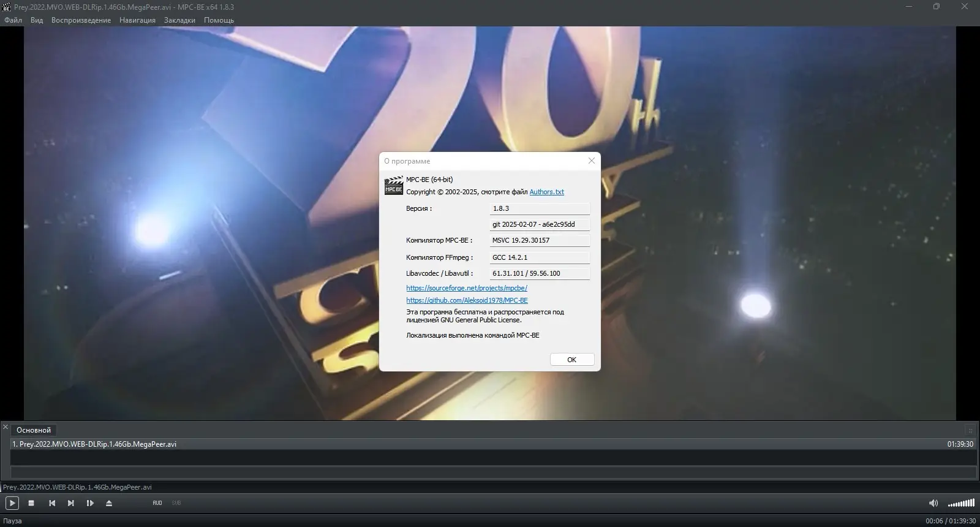Screen dimensions: 980x527
Task: Restore down the MPC-BE window
Action: tap(937, 7)
